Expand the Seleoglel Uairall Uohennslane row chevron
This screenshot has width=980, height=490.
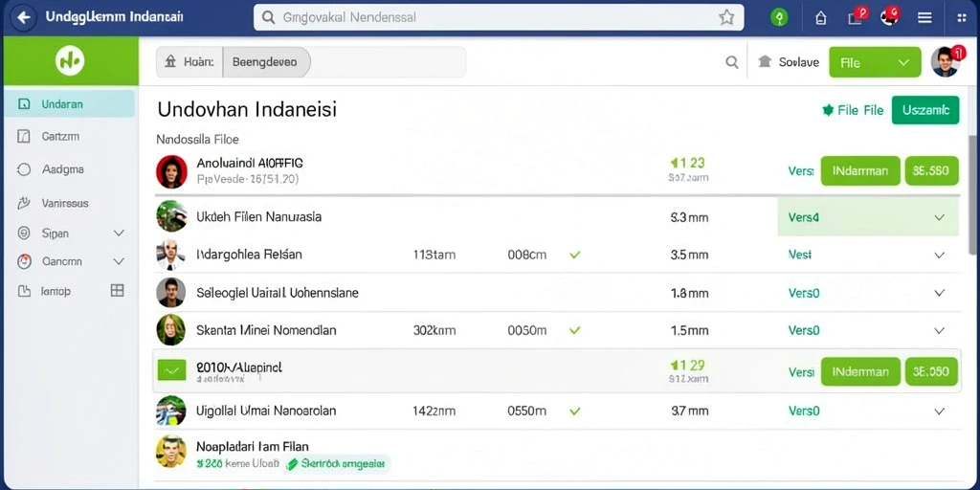[x=939, y=293]
